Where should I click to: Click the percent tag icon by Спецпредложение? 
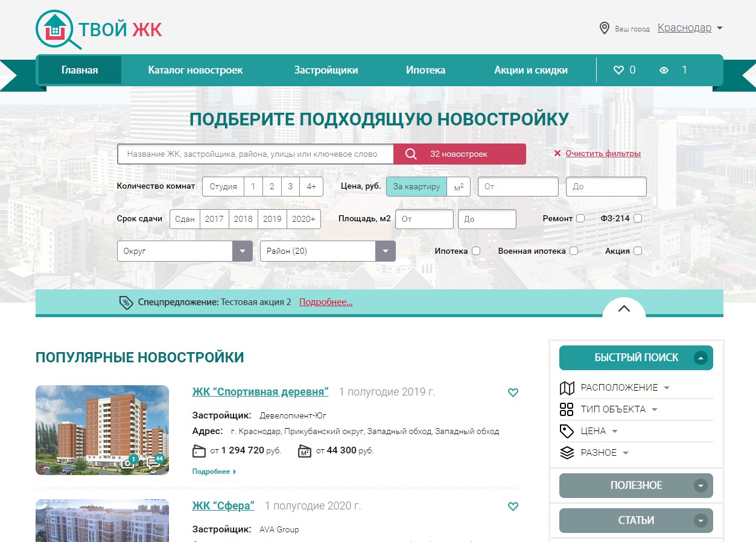coord(125,302)
